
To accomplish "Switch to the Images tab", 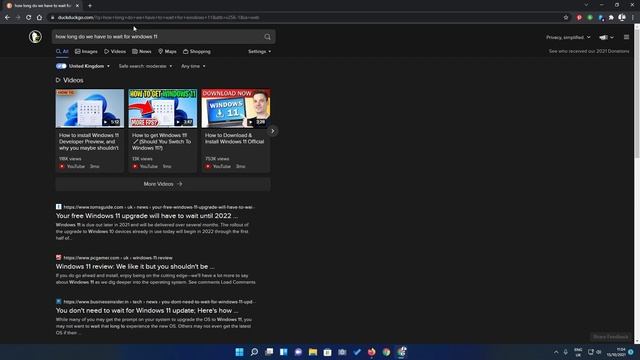I will click(86, 51).
